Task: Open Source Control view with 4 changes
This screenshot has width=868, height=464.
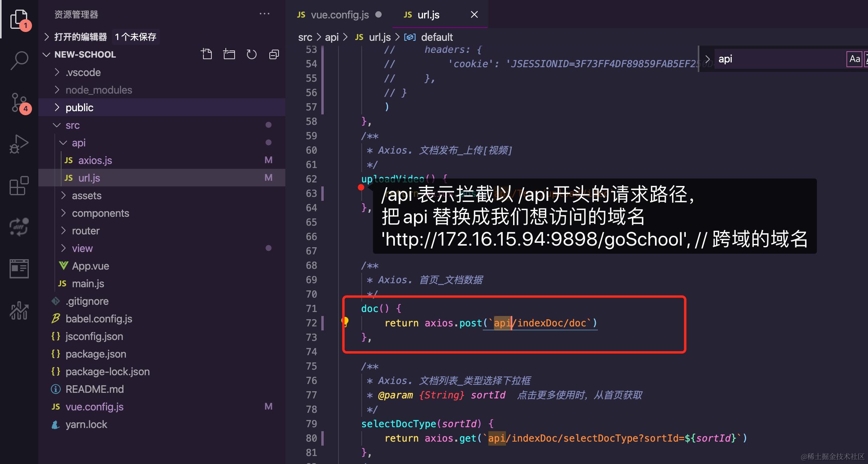Action: (19, 102)
